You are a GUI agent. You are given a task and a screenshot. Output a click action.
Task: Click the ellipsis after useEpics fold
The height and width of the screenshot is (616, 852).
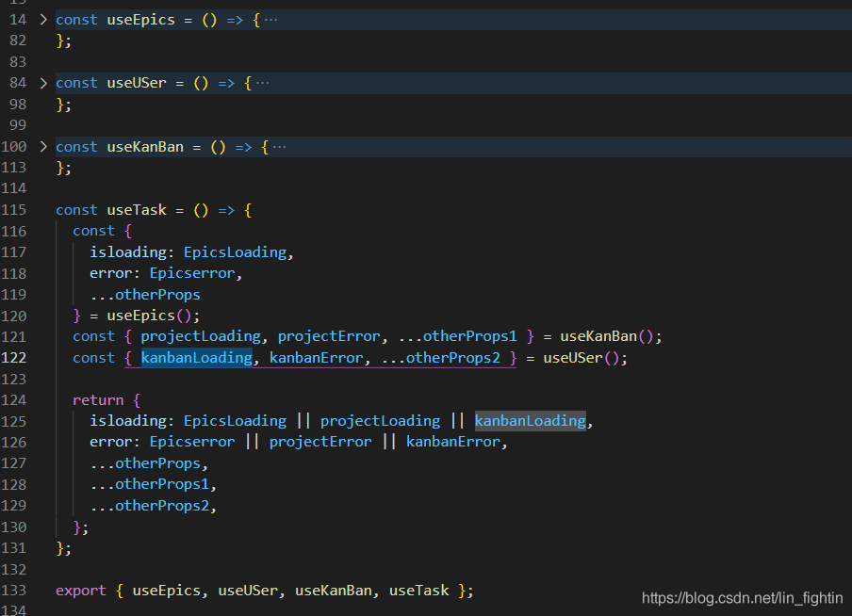(270, 20)
